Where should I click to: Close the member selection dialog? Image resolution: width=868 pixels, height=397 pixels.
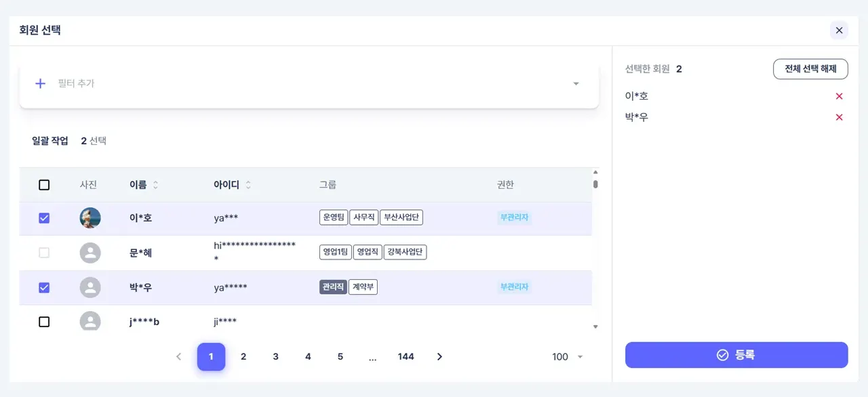(x=839, y=30)
